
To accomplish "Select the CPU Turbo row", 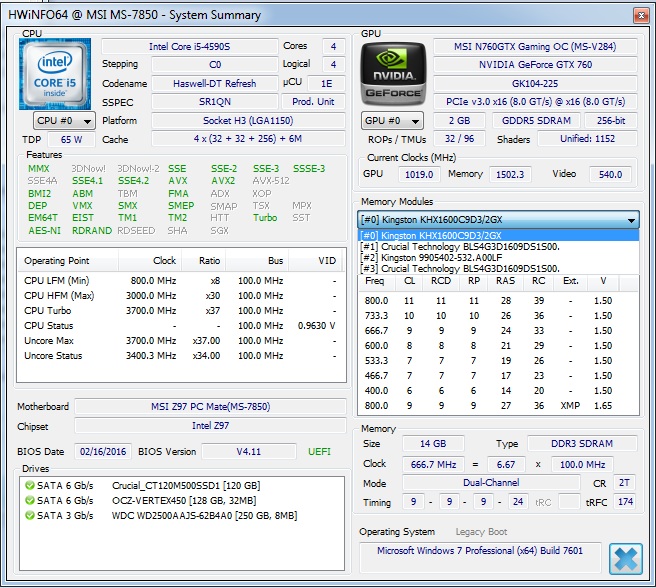I will click(x=180, y=311).
